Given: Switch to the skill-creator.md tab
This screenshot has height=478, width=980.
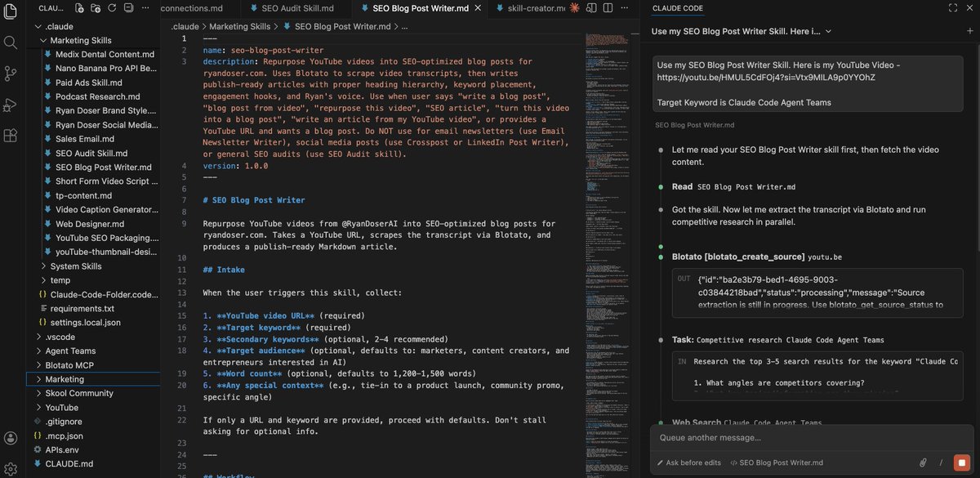Looking at the screenshot, I should pos(529,8).
